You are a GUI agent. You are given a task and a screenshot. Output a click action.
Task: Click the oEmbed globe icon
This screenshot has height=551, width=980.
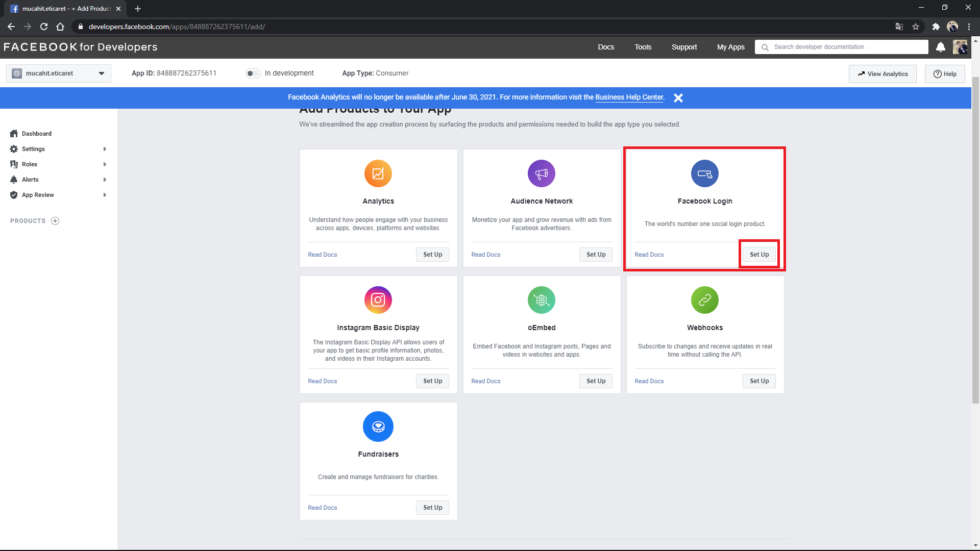pos(542,300)
